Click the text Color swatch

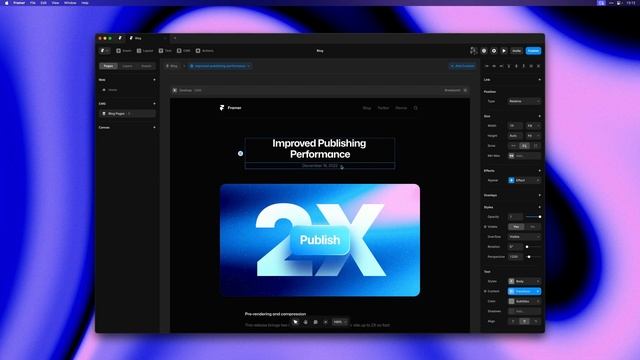click(511, 301)
